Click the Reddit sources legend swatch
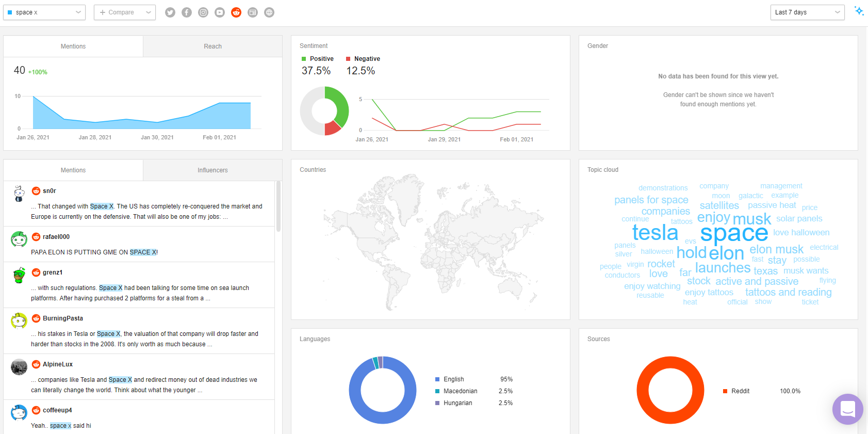868x434 pixels. [725, 391]
